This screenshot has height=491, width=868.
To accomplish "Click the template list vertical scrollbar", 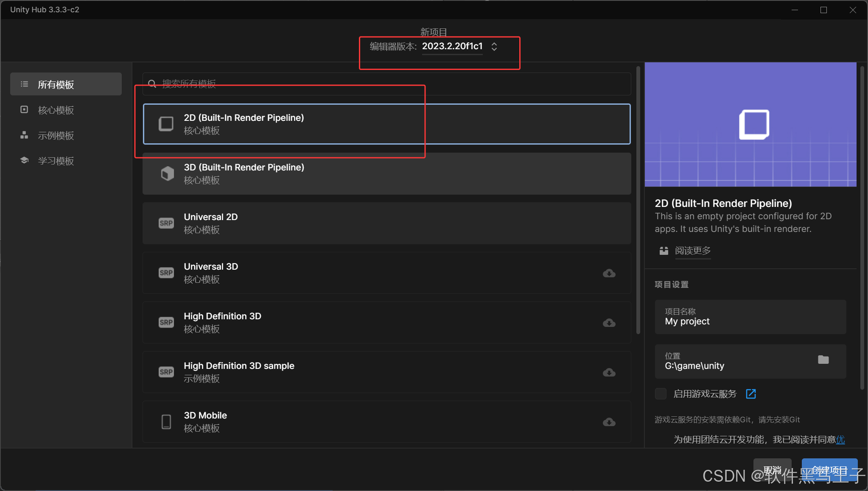I will 638,199.
